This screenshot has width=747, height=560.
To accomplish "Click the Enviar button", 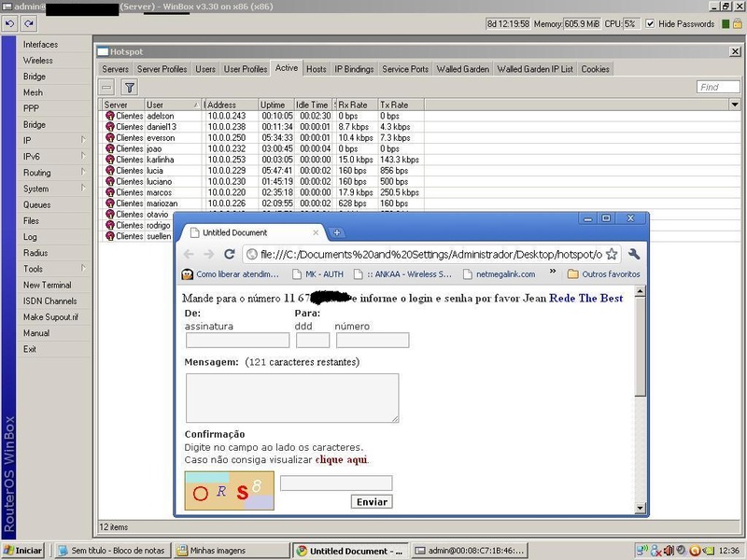I will (x=372, y=502).
